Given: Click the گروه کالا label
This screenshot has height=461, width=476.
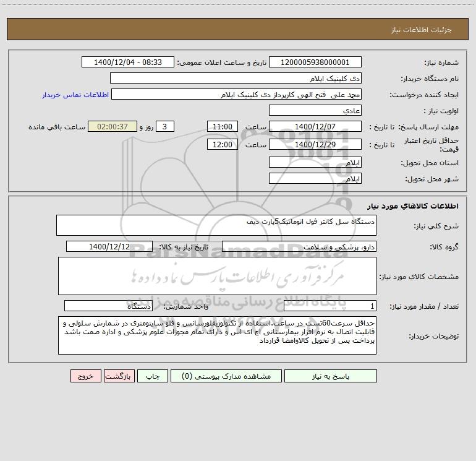Looking at the screenshot, I should click(x=444, y=247).
